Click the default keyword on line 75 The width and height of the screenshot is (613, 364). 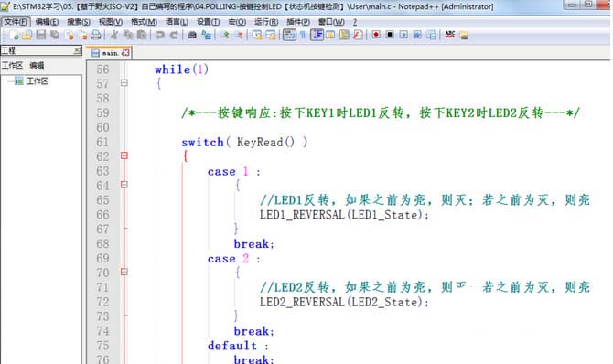click(231, 346)
